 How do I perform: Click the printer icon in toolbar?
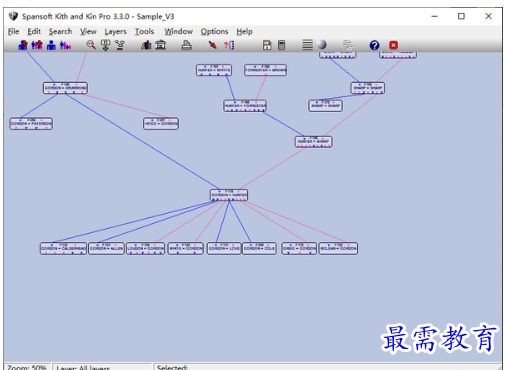pyautogui.click(x=186, y=45)
